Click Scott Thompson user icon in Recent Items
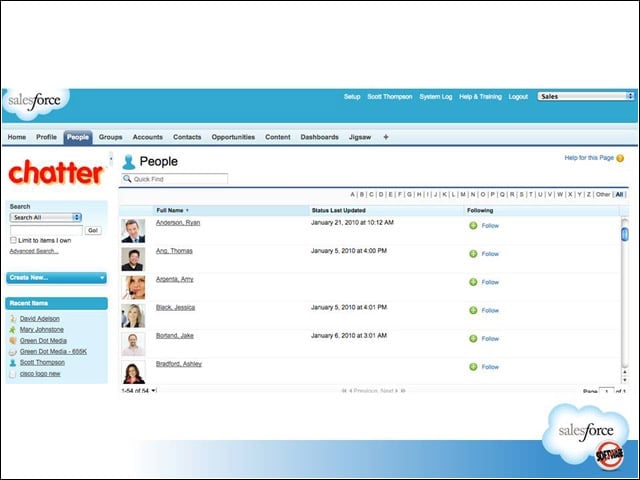 click(x=13, y=362)
